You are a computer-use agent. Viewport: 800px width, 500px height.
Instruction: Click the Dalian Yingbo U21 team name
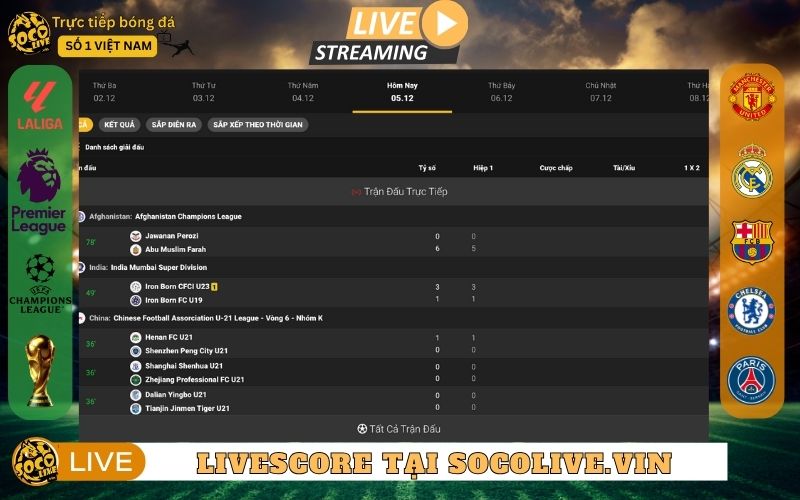176,395
